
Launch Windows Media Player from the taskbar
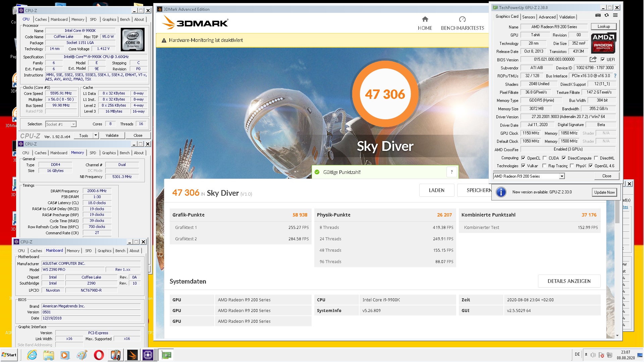click(65, 355)
